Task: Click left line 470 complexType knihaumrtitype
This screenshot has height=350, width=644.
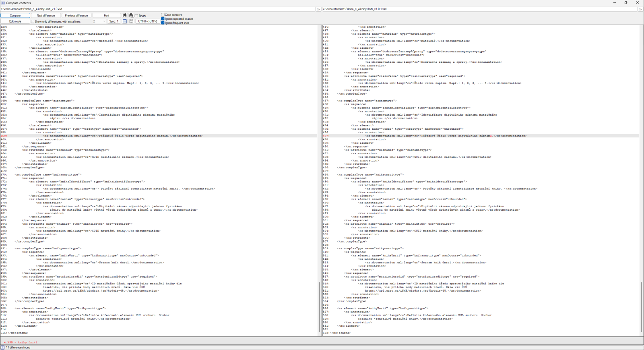Action: point(48,174)
